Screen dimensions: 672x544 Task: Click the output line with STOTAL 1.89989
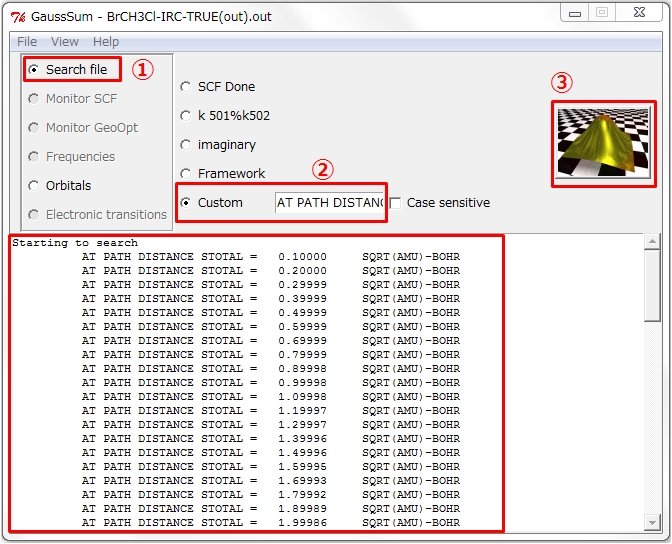pos(271,509)
